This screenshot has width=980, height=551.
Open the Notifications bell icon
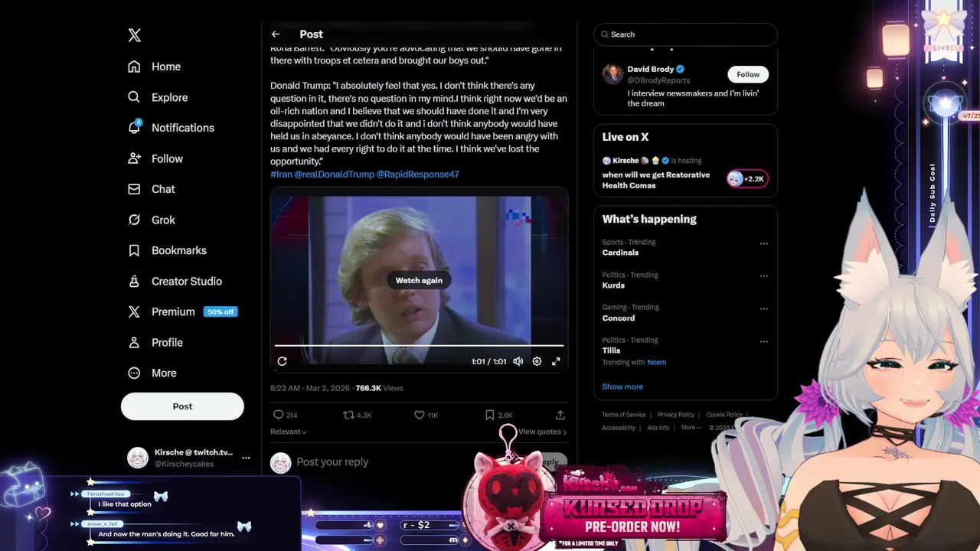(x=134, y=128)
